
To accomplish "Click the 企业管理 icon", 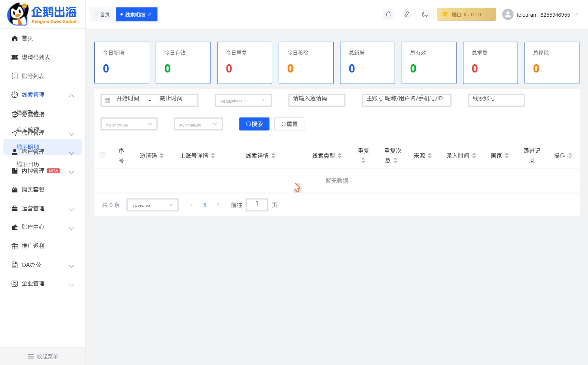I will 14,284.
